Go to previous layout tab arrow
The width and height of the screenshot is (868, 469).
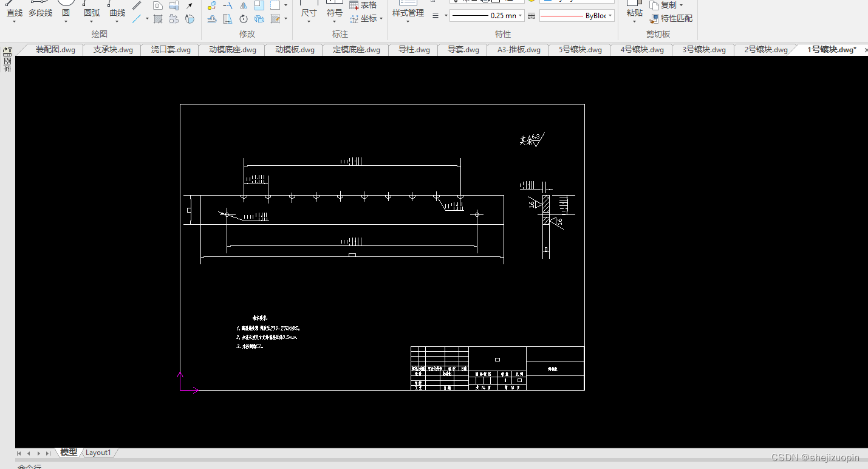click(x=29, y=453)
